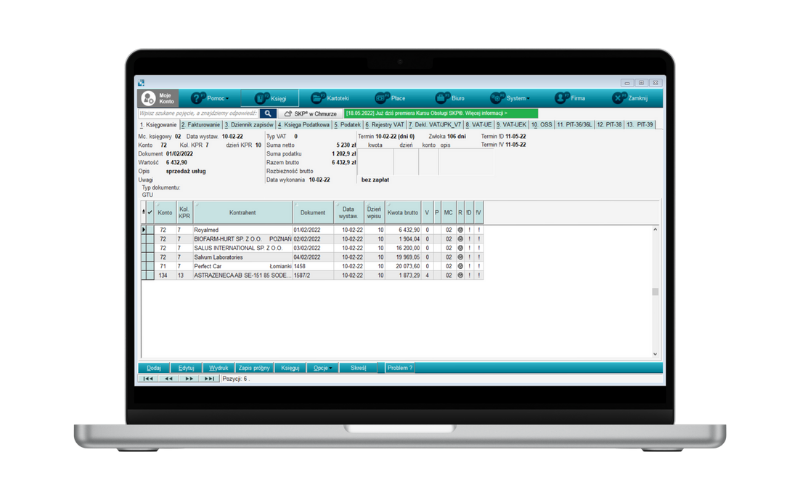Click the R status icon in Salvum Laboratories row
Screen dimensions: 800x500
(460, 258)
